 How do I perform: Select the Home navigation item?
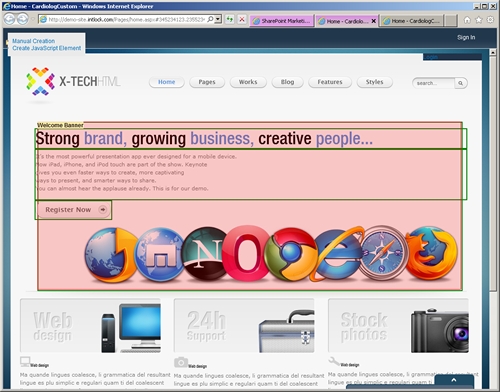[x=167, y=82]
